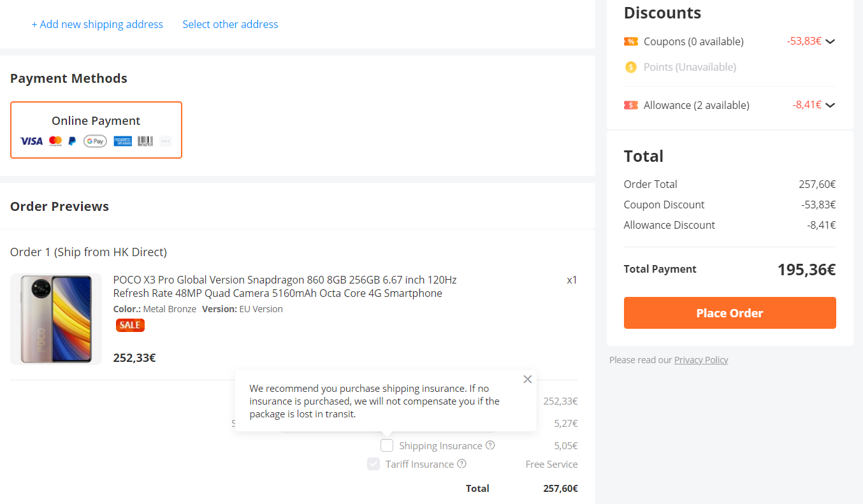Click the Free Service tariff text
The width and height of the screenshot is (863, 504).
pos(552,464)
